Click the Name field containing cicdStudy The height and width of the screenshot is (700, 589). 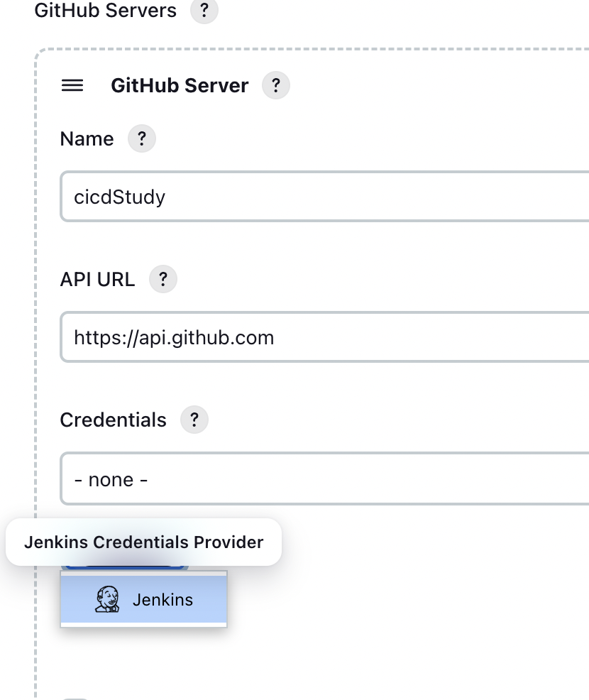click(x=324, y=197)
